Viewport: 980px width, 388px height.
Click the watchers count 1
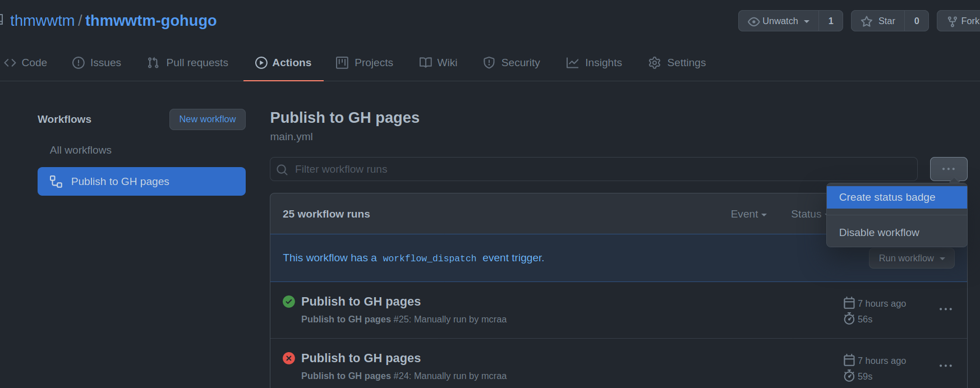pos(831,21)
